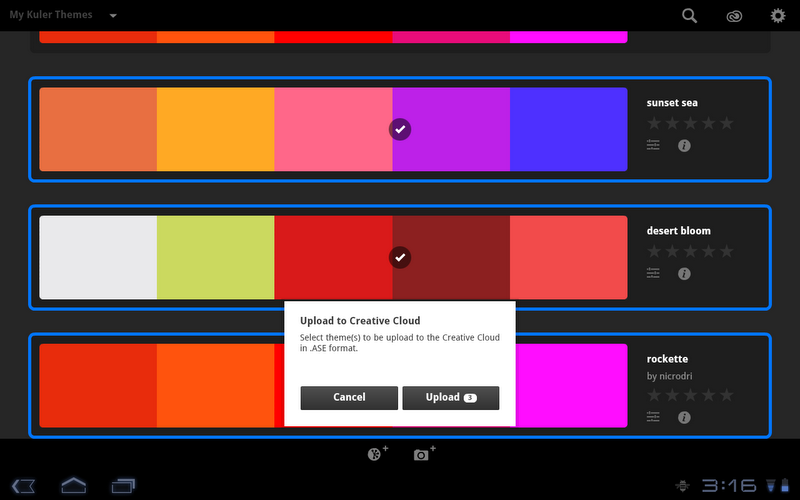Open edit sliders icon for sunset sea

[653, 145]
